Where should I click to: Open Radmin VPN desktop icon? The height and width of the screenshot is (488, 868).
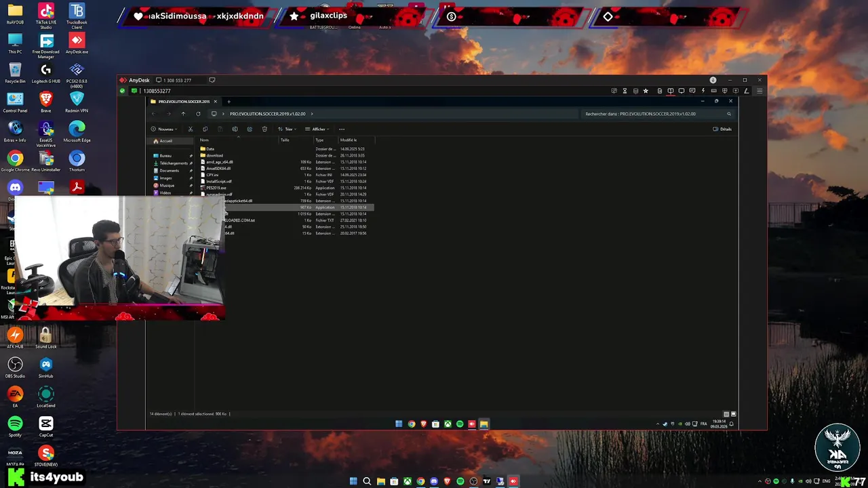pyautogui.click(x=77, y=103)
